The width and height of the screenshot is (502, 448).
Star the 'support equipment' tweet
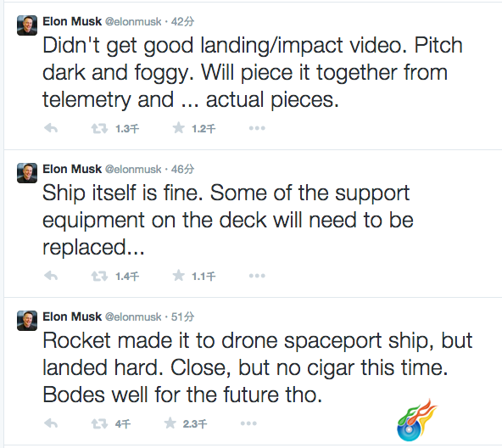coord(178,276)
